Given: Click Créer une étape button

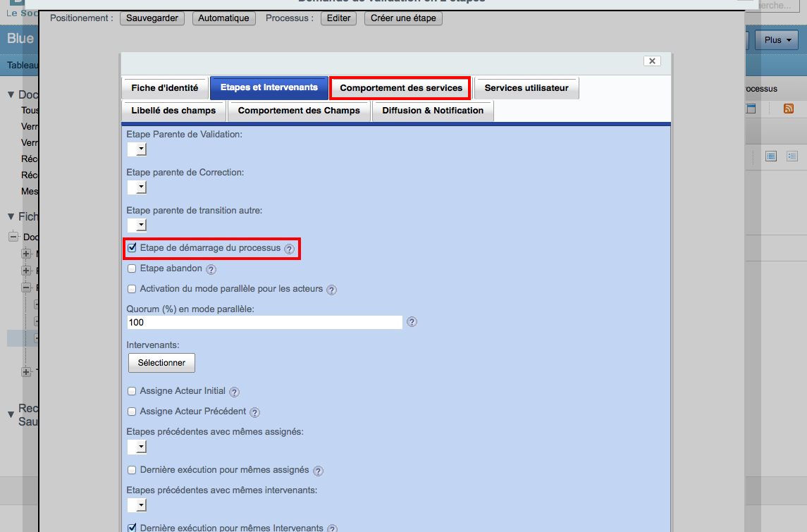Looking at the screenshot, I should point(403,18).
